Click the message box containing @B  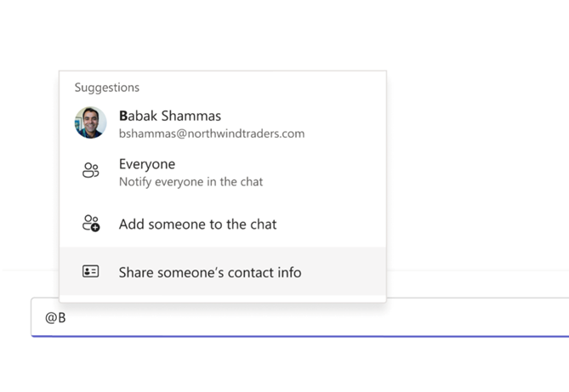pos(299,317)
